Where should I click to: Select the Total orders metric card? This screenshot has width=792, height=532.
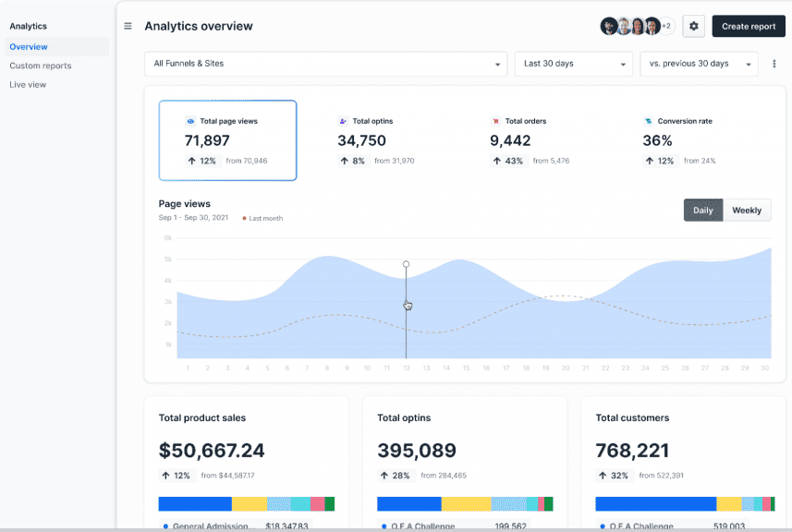coord(533,140)
